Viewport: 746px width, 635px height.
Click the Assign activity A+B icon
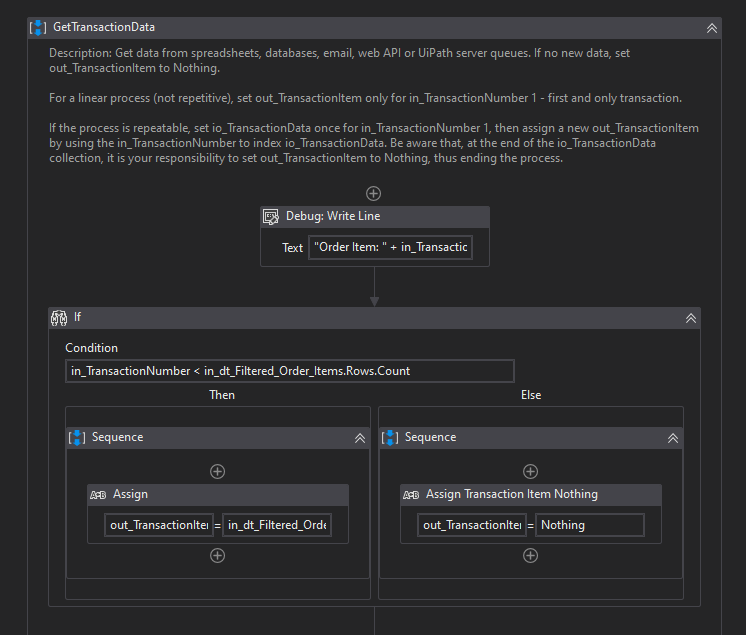coord(98,494)
